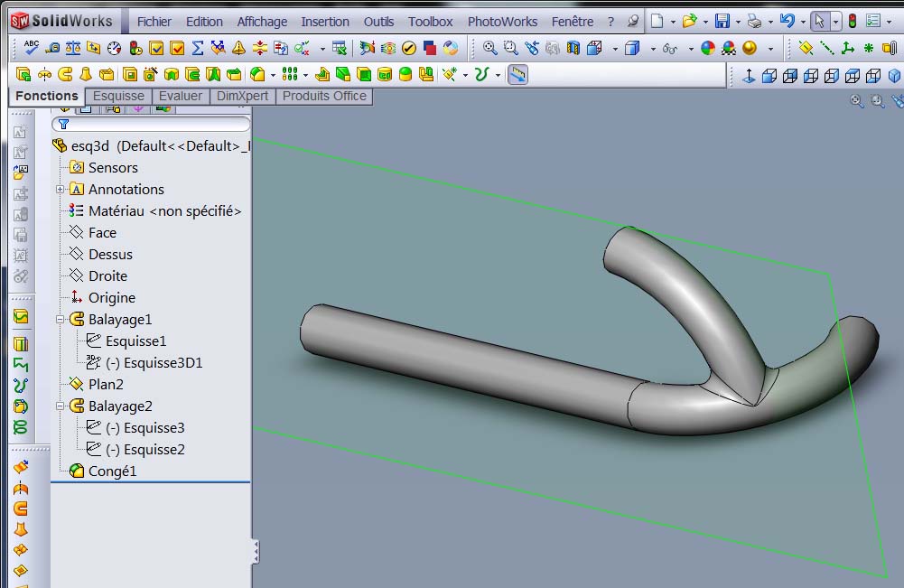Click the New document icon
Screen dimensions: 904x588
click(657, 22)
